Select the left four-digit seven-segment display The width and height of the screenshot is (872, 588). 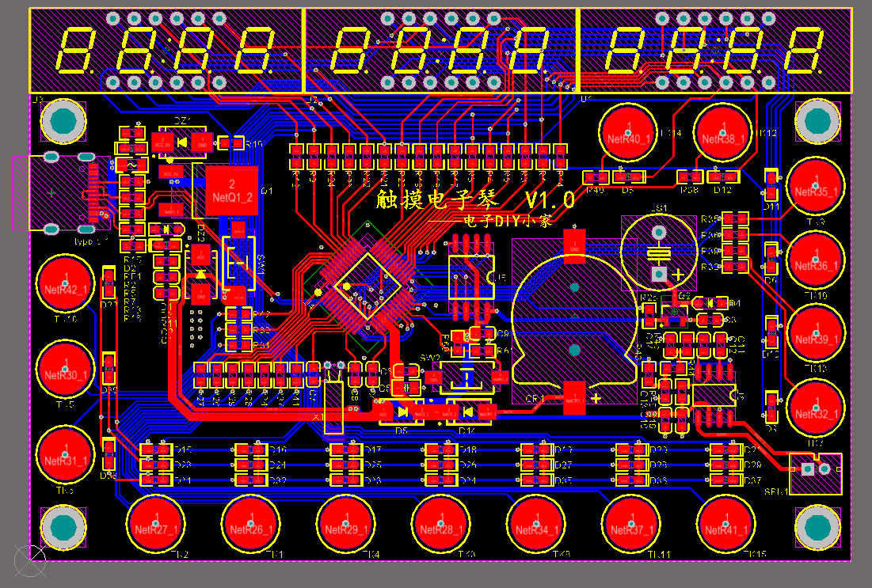166,51
